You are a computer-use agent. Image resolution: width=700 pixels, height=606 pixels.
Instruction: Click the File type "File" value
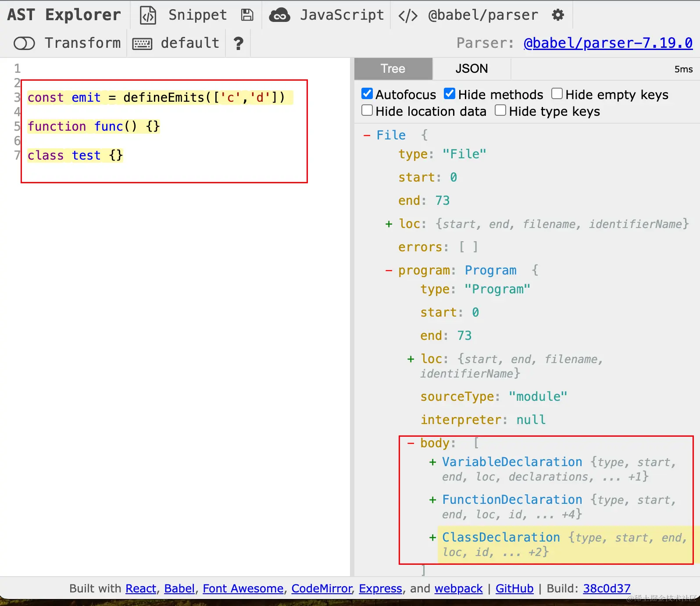464,154
